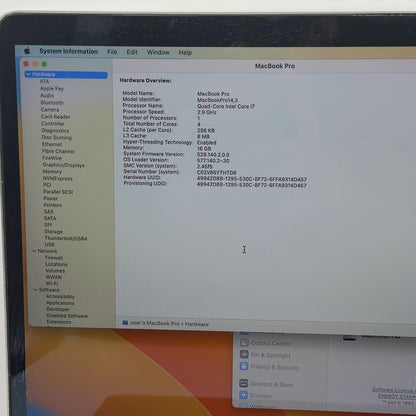Open the File menu

click(x=112, y=52)
